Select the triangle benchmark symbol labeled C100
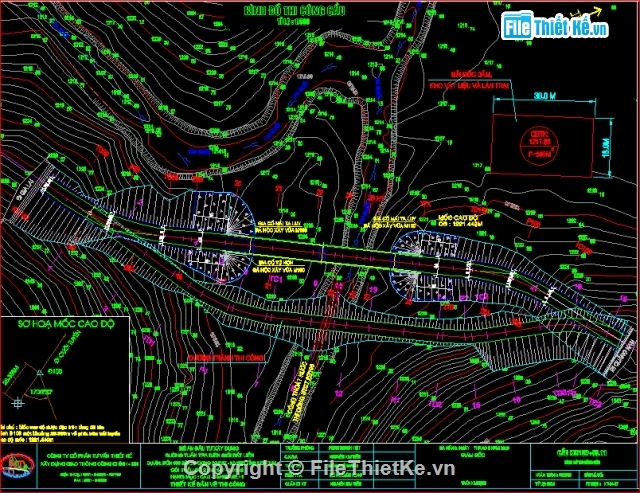 (40, 373)
